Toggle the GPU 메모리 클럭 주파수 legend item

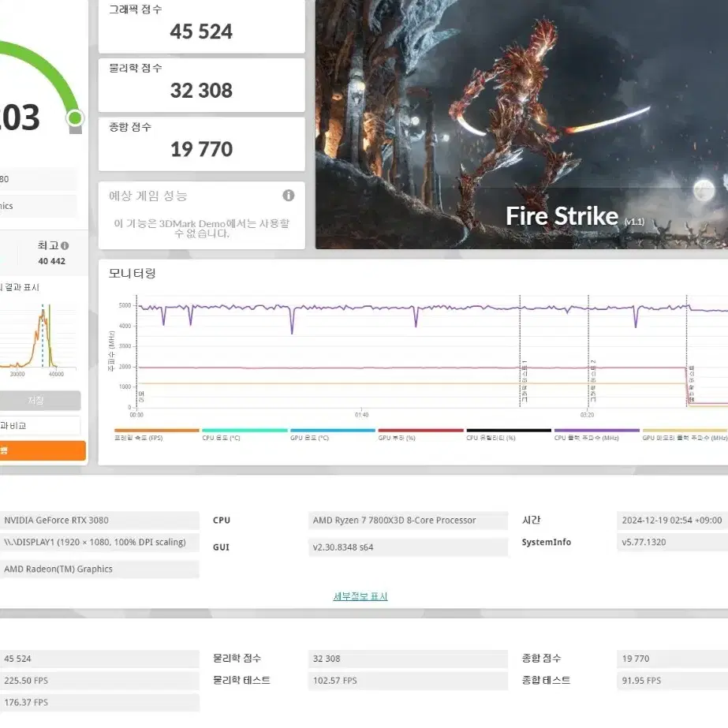[x=685, y=435]
